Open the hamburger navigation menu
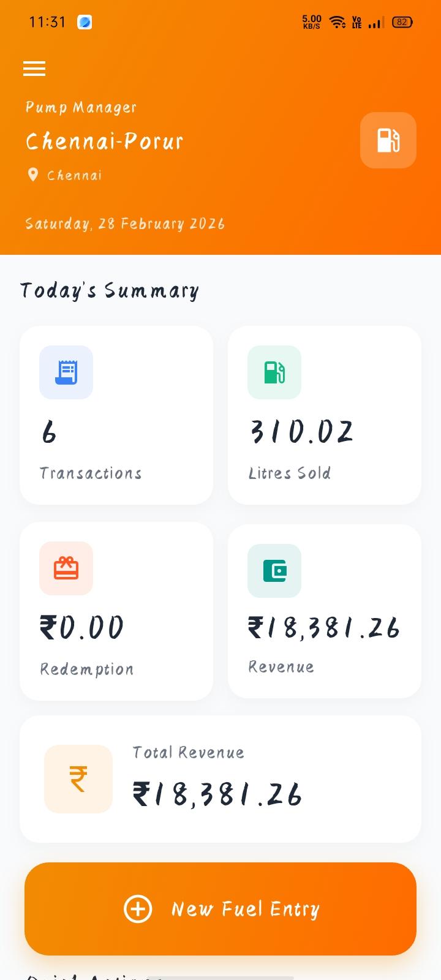The width and height of the screenshot is (441, 980). [34, 69]
